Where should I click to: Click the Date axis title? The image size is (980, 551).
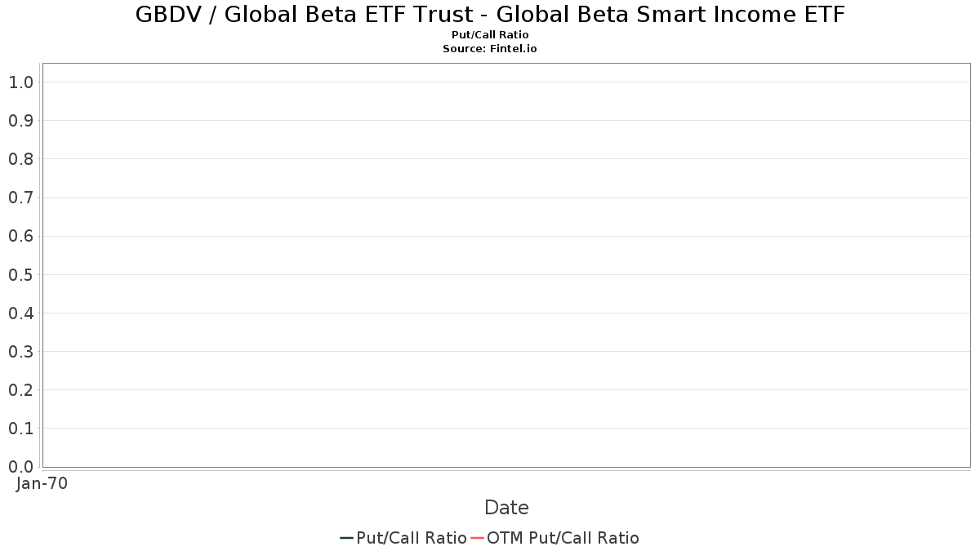506,508
